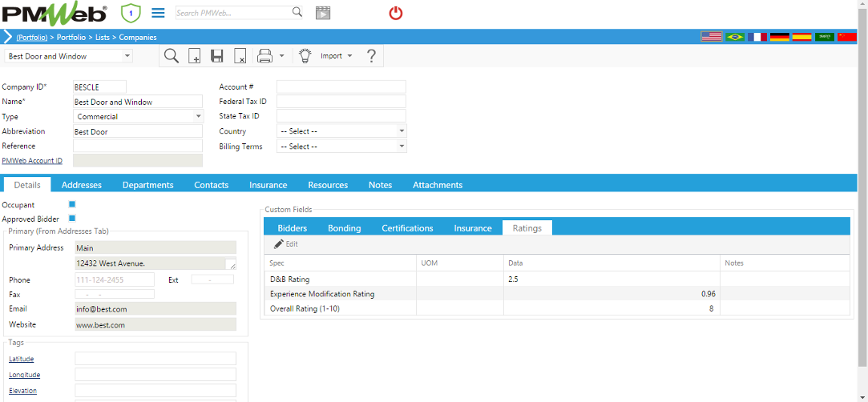Click the Company ID field
Screen dimensions: 868x402
99,86
